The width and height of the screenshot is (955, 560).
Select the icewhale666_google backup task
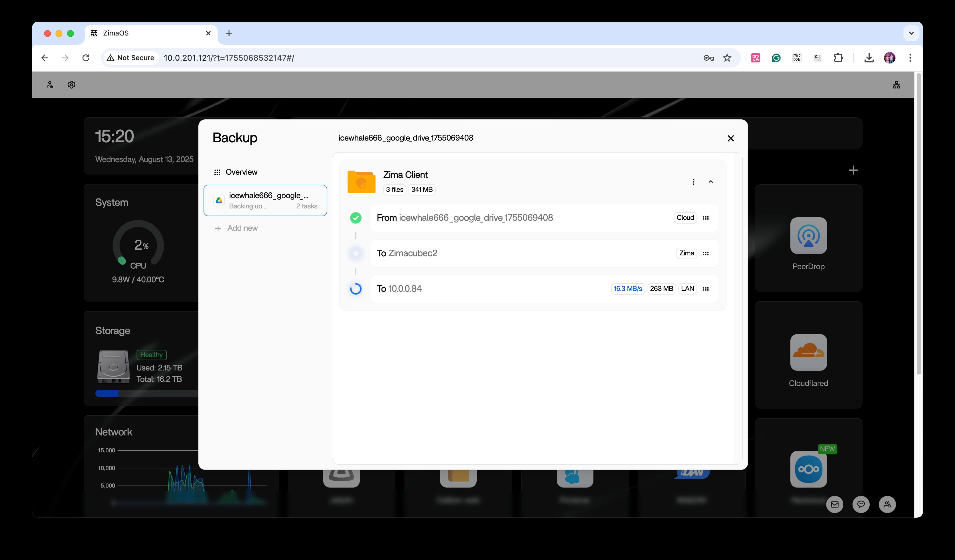[265, 200]
